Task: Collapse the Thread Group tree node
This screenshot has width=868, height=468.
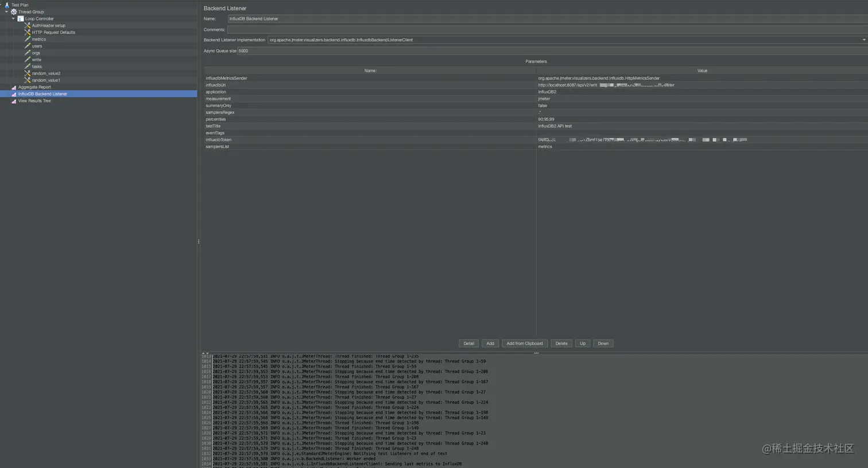Action: tap(6, 11)
